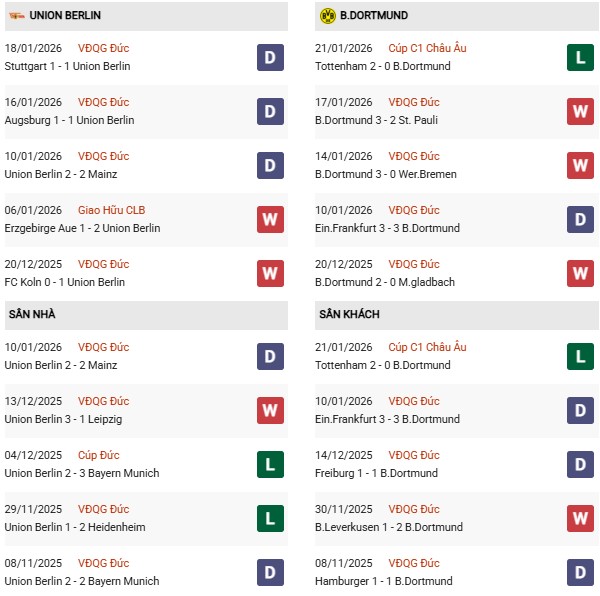Select the SÂN KHÁCH away matches header
600x596 pixels.
click(350, 314)
